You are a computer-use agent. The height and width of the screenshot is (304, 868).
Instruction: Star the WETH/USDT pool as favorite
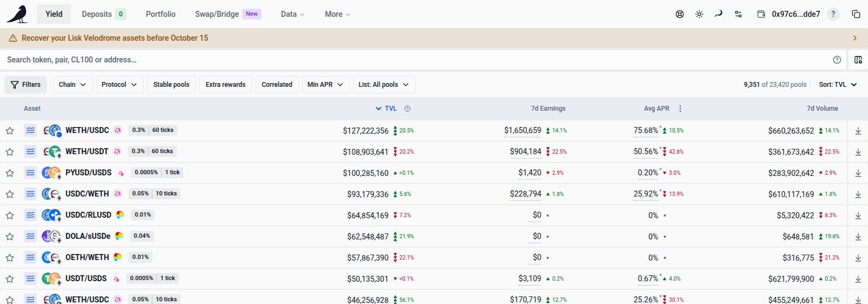click(x=10, y=152)
